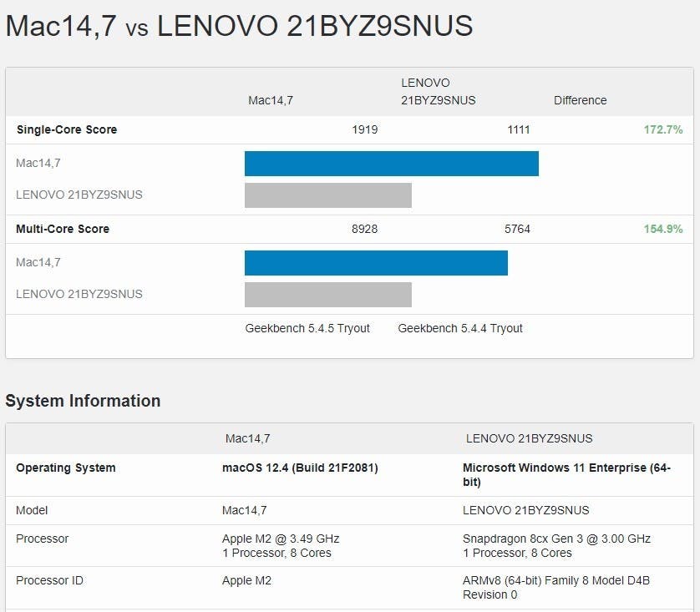Screen dimensions: 700x612
Task: Click the Lenovo gray single-core bar
Action: click(x=327, y=195)
